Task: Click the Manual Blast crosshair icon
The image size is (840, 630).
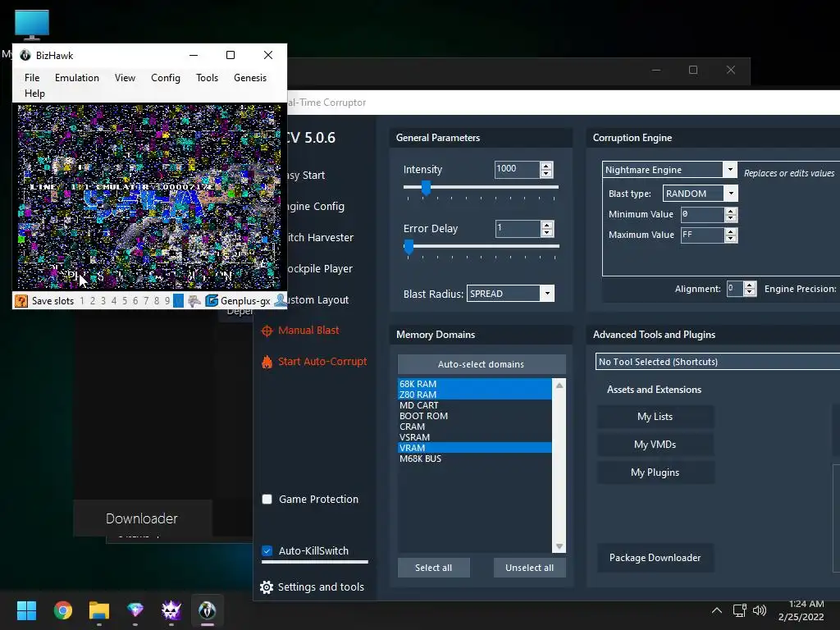Action: coord(267,331)
